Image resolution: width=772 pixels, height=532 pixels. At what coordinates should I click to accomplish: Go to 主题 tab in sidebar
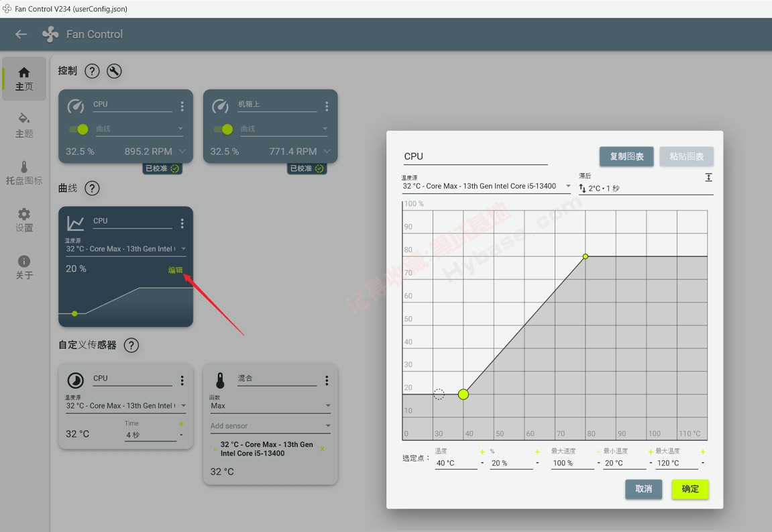coord(24,125)
